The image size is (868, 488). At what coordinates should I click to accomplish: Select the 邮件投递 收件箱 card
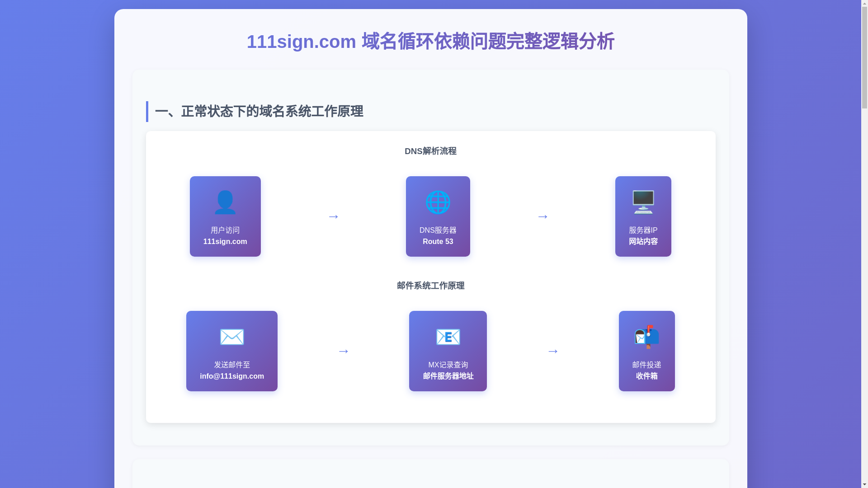tap(646, 351)
